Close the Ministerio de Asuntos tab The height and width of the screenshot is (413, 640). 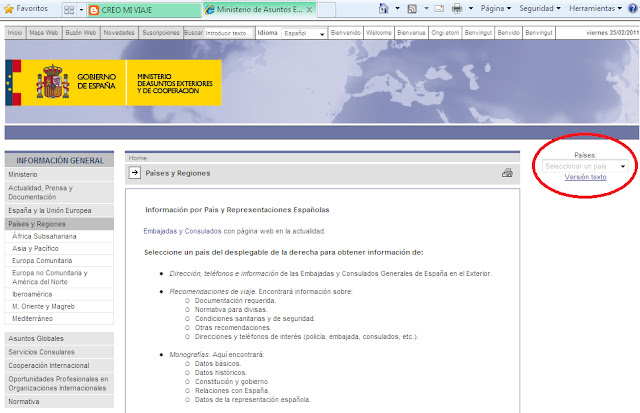click(309, 9)
